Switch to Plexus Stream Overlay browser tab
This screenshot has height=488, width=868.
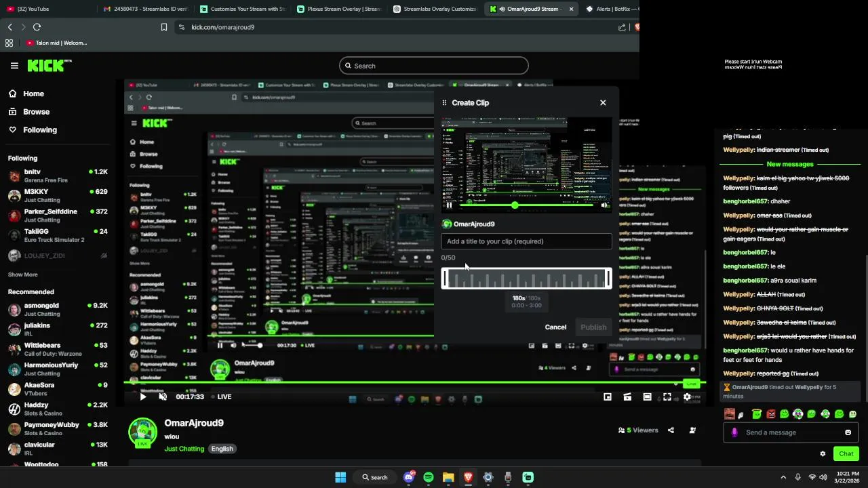click(339, 9)
